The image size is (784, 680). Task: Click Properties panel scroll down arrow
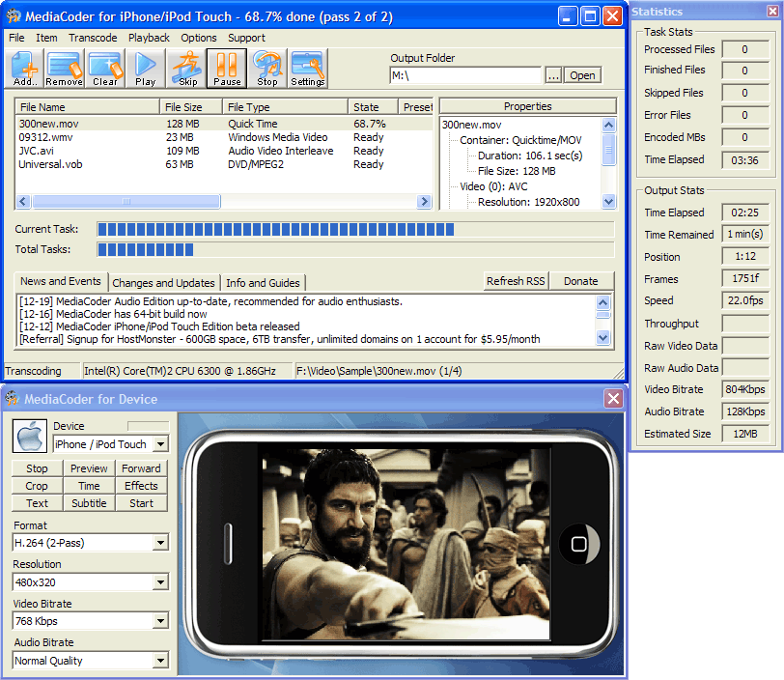pos(608,202)
